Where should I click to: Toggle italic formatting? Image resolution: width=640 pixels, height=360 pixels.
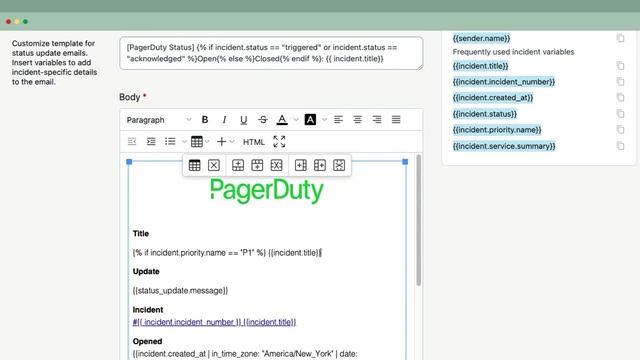[x=224, y=120]
